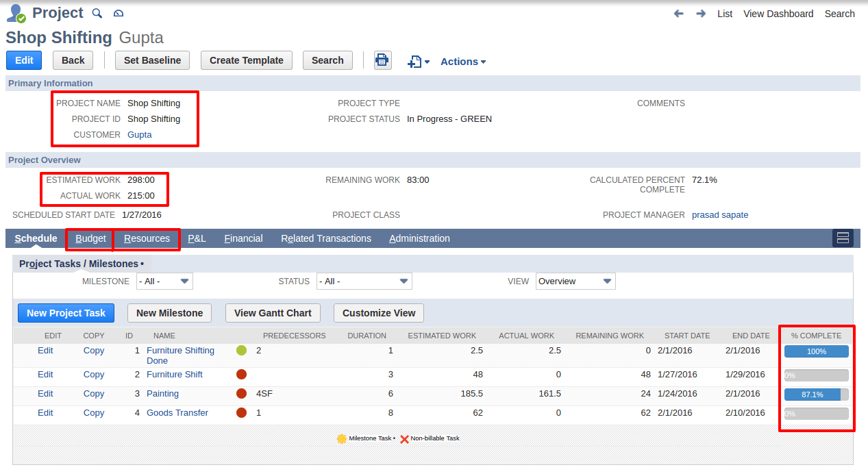Click the Project Tasks / Milestones sublist header
This screenshot has height=476, width=868.
(81, 264)
